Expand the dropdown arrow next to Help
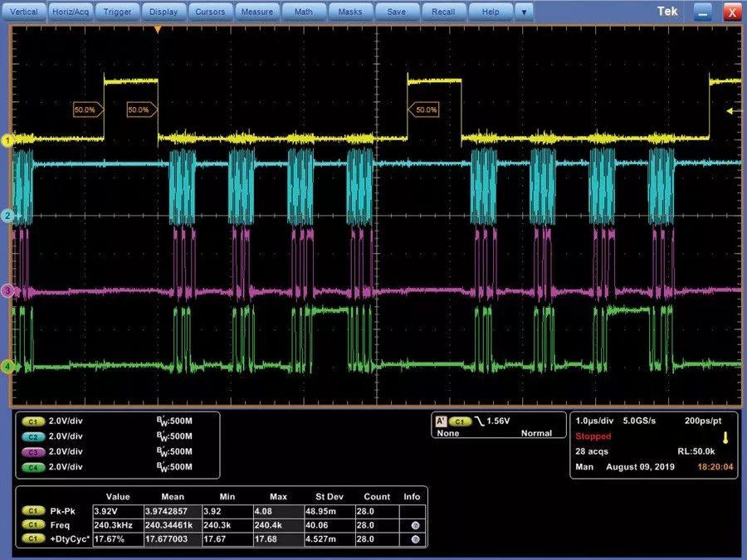Viewport: 747px width, 560px height. (524, 12)
